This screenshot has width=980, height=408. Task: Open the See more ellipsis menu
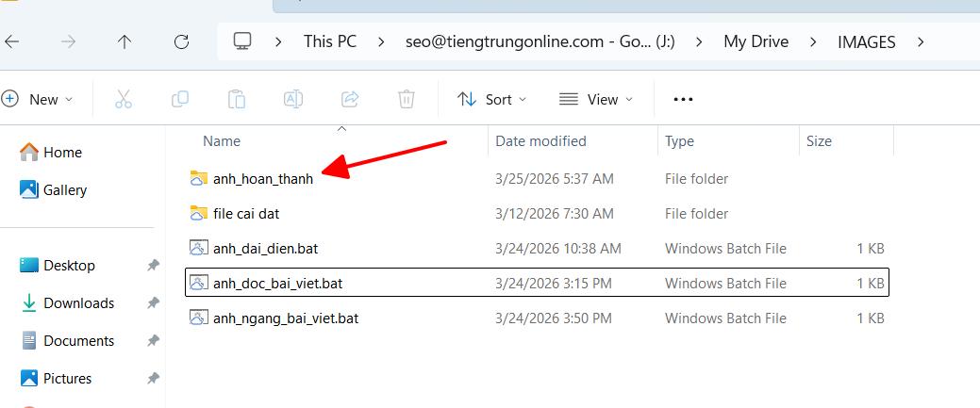(683, 99)
